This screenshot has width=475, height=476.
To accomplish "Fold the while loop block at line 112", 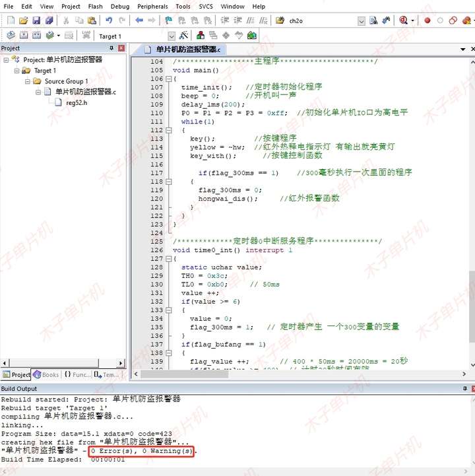I will point(169,130).
